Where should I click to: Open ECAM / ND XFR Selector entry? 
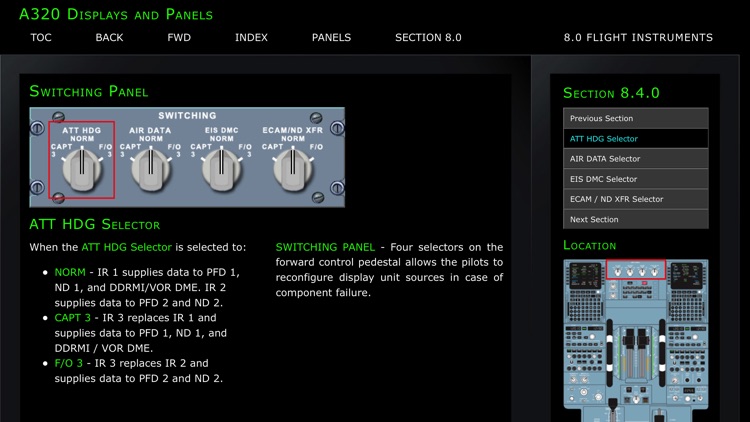636,199
